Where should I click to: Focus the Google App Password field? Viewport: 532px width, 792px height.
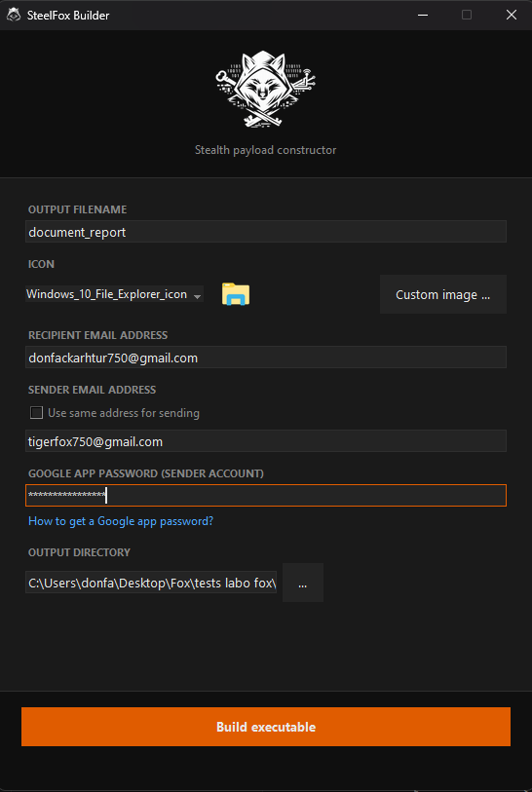tap(266, 496)
